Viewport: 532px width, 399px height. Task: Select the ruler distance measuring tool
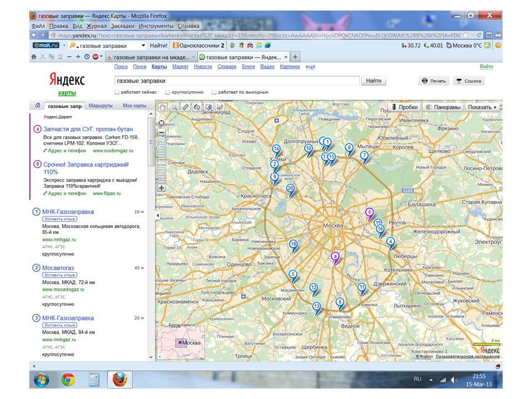click(186, 107)
